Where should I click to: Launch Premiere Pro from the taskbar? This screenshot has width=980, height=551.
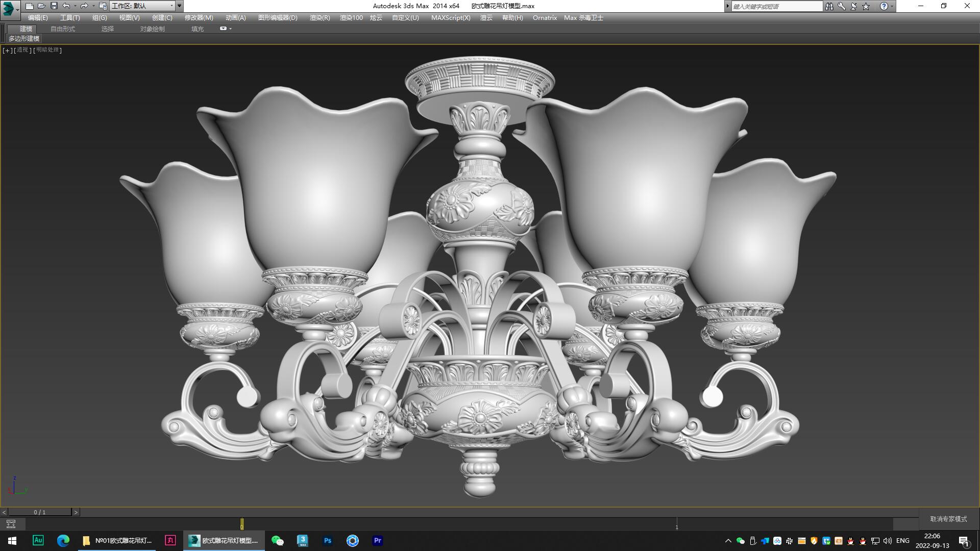(x=377, y=540)
